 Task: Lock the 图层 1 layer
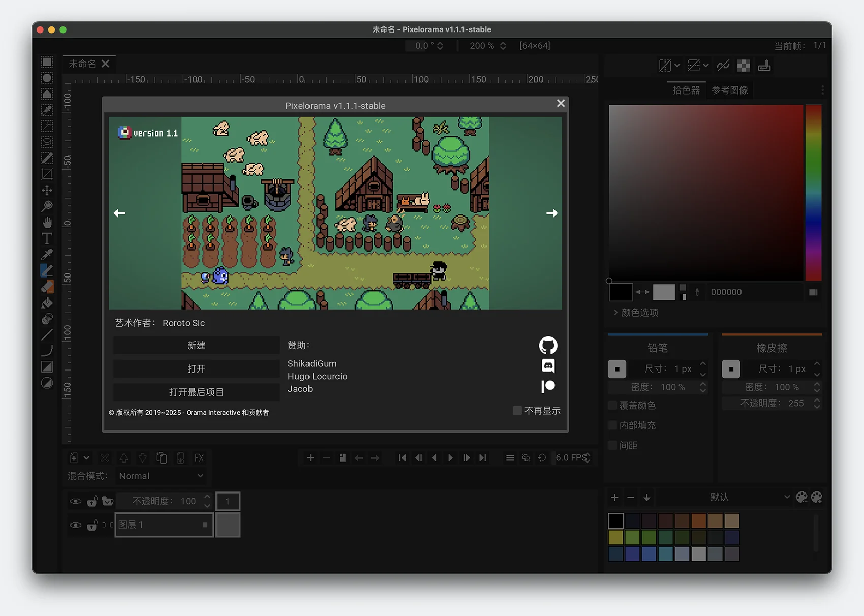click(x=92, y=525)
